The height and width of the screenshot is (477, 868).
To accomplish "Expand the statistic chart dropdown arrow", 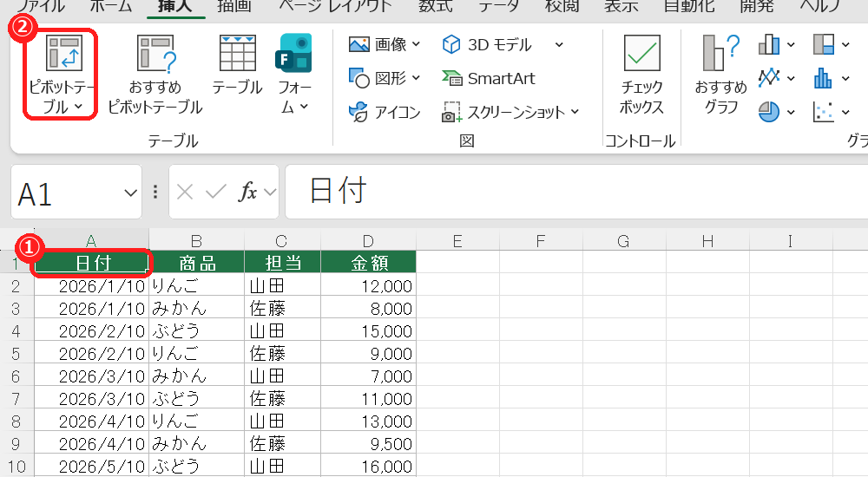I will 845,78.
